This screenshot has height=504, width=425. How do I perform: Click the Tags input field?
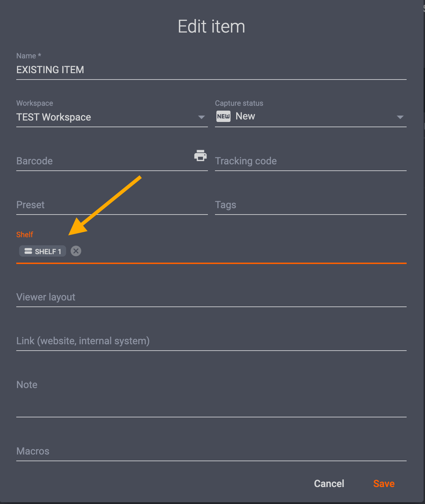tap(310, 205)
